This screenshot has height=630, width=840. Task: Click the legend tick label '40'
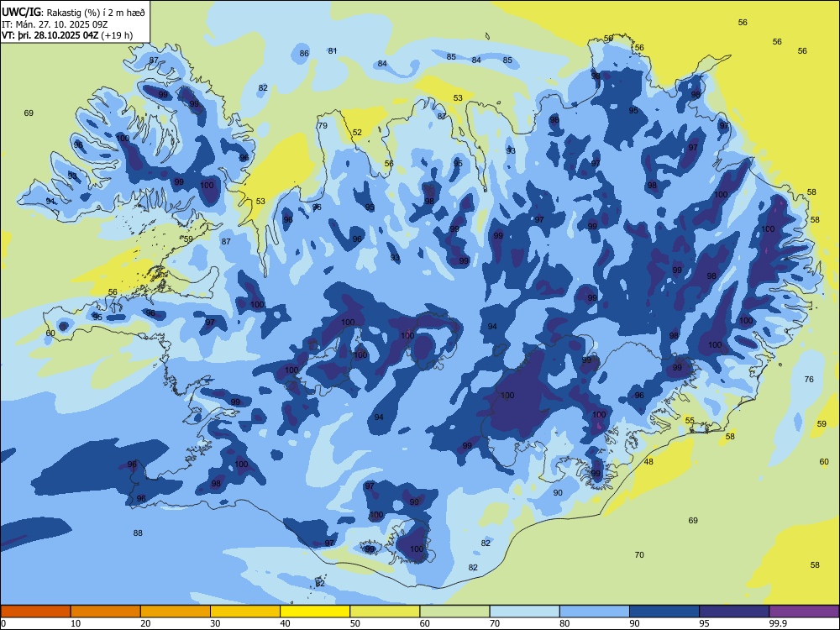point(286,623)
